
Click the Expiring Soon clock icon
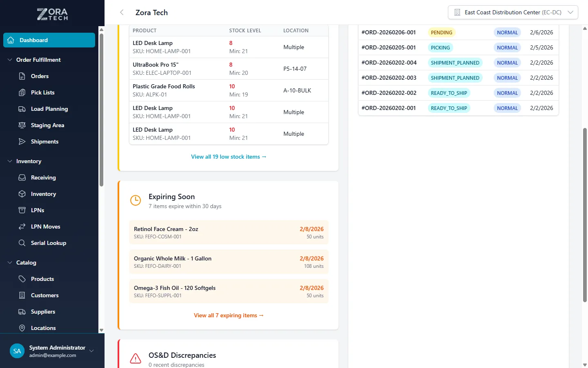pyautogui.click(x=135, y=200)
